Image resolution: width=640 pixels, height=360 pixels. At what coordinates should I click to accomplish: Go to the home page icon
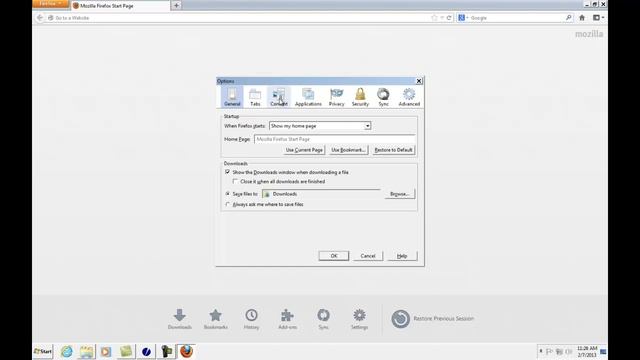pyautogui.click(x=582, y=18)
